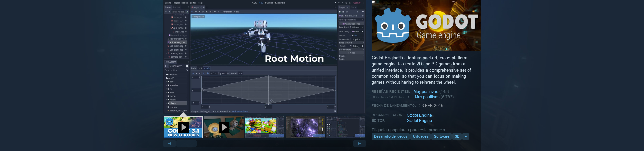Play the Physically Based Shading video thumbnail
Screen dimensions: 644x151
pos(224,127)
